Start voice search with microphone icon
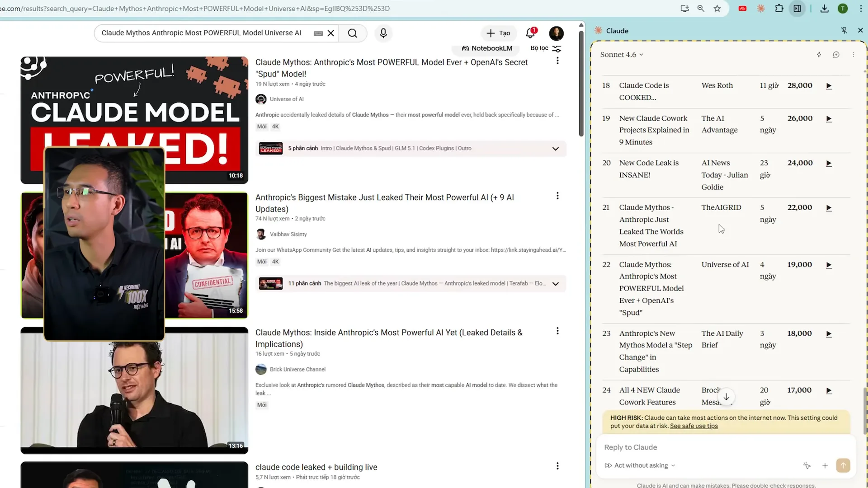 383,33
